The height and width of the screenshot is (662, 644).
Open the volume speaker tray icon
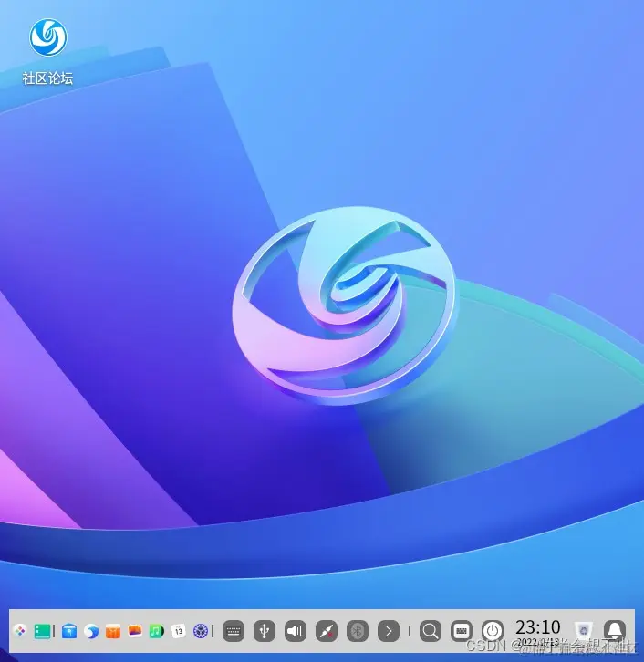pyautogui.click(x=296, y=631)
